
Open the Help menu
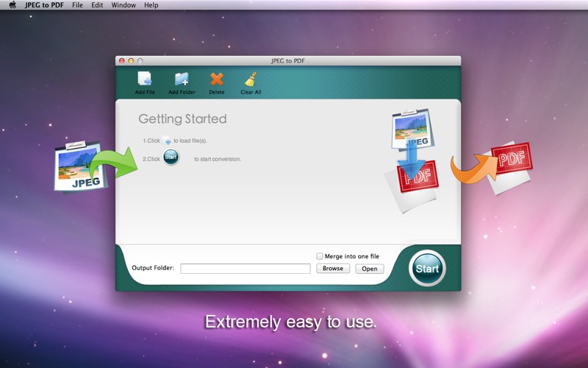pos(151,5)
